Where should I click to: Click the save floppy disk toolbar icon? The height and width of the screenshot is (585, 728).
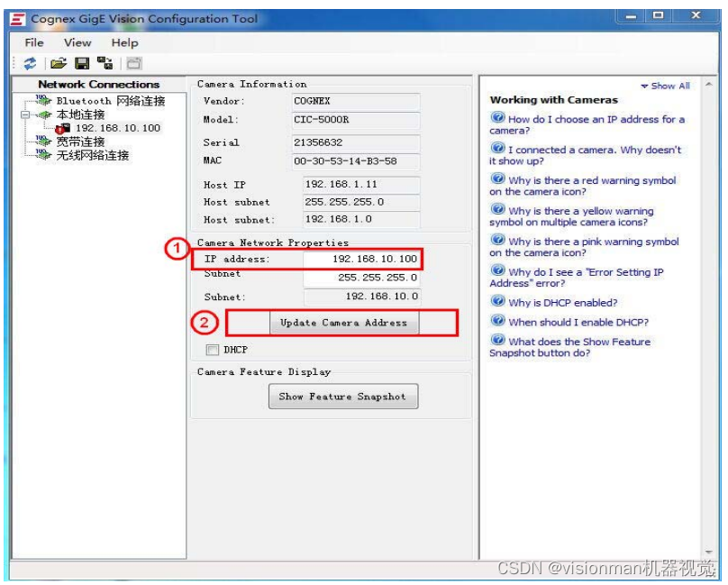coord(80,62)
